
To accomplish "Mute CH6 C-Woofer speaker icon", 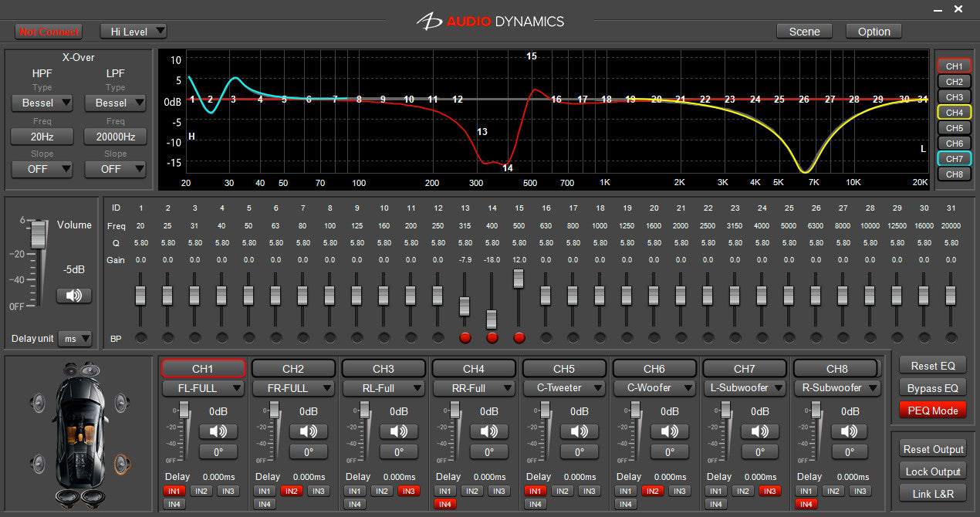I will coord(670,431).
